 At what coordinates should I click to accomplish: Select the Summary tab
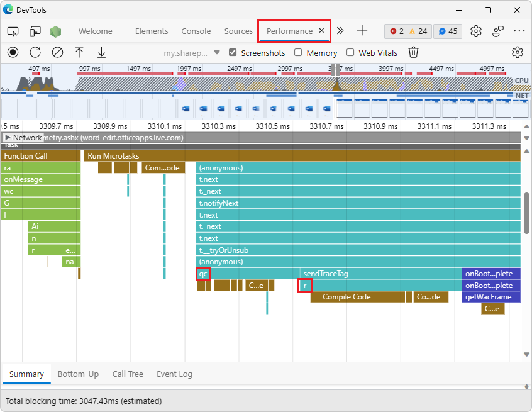point(26,374)
